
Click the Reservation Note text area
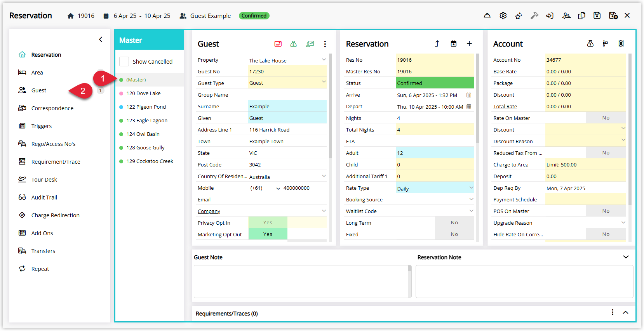(524, 281)
